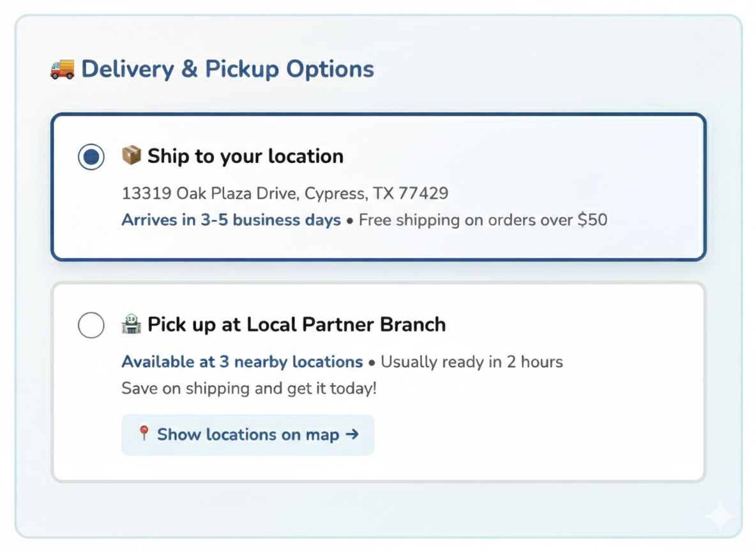
Task: Click the Delivery & Pickup Options heading
Action: click(x=227, y=69)
